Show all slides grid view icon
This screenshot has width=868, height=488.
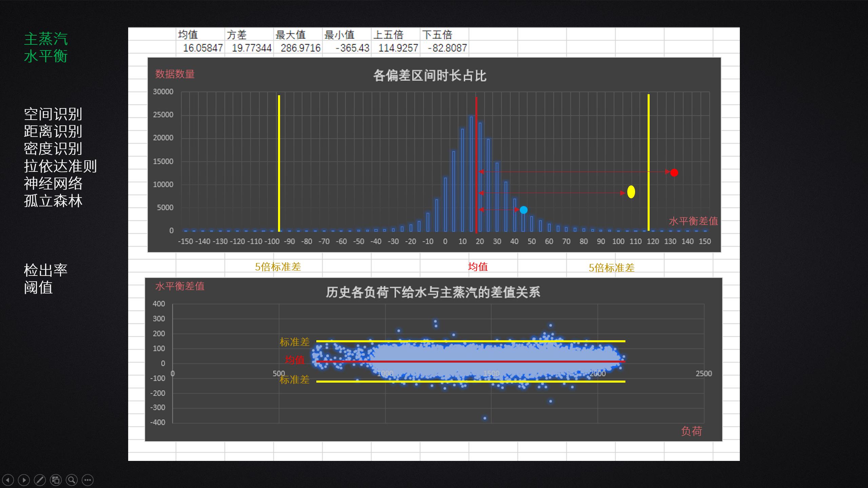56,480
